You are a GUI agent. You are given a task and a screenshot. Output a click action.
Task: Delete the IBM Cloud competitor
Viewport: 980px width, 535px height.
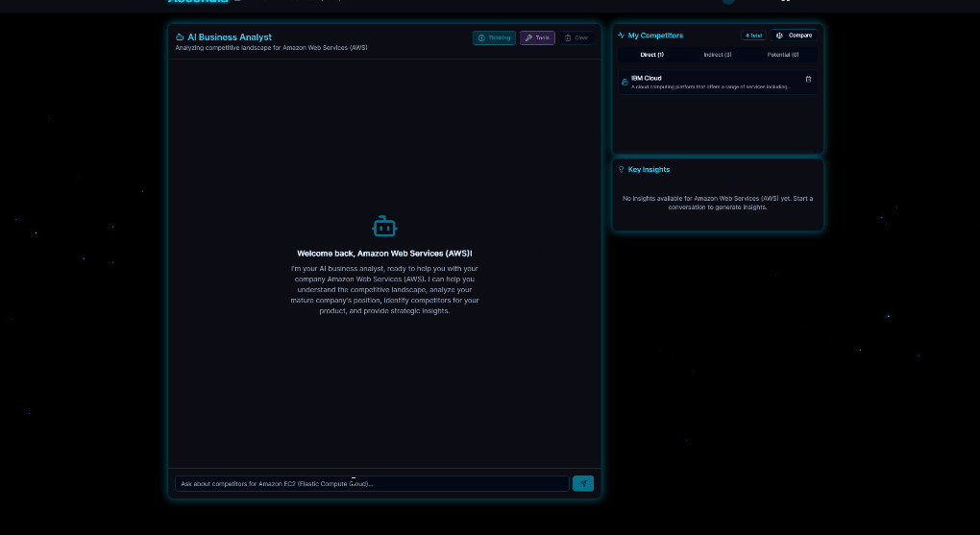(808, 80)
